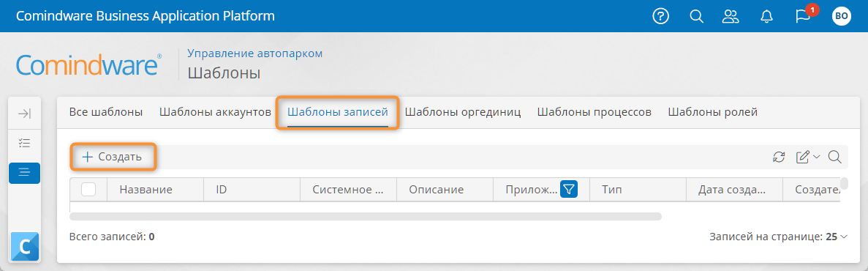Click the Comindware logo
The width and height of the screenshot is (868, 271).
click(x=89, y=65)
